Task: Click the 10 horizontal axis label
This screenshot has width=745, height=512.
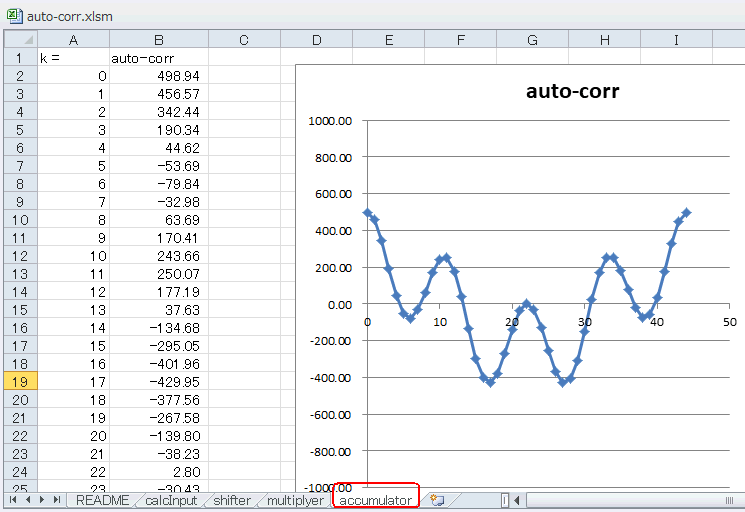Action: [x=440, y=322]
